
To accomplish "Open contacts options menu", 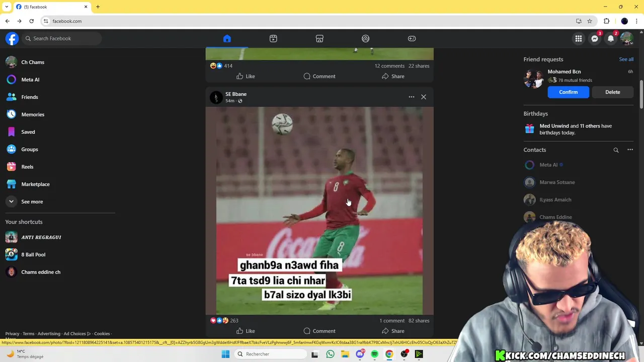I will point(630,150).
